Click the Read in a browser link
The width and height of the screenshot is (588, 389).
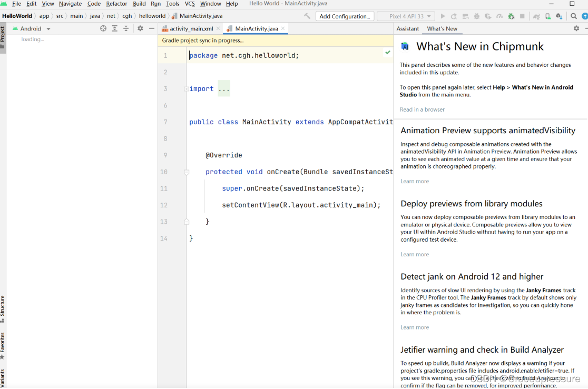click(x=422, y=109)
